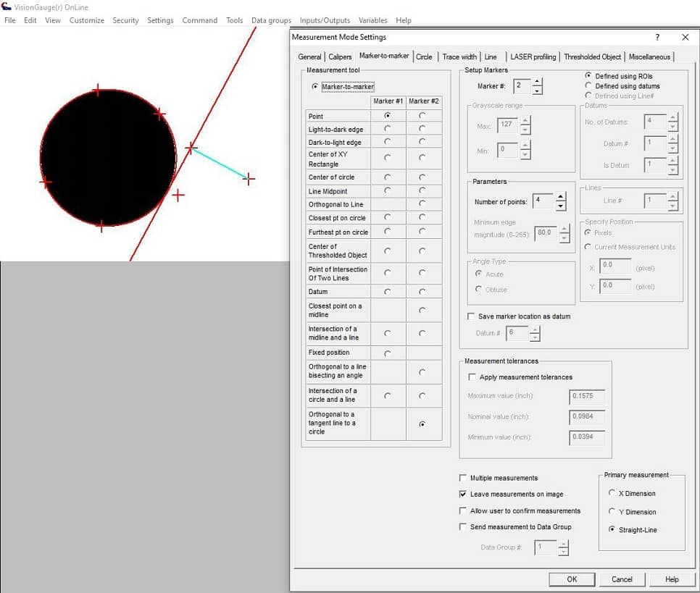Click the Number of points field

tap(543, 200)
